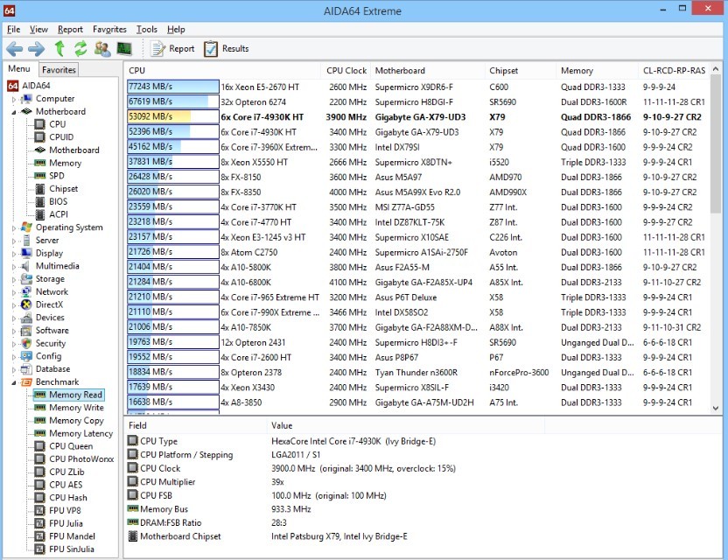The image size is (728, 560).
Task: Go up one level with green up arrow
Action: point(59,49)
